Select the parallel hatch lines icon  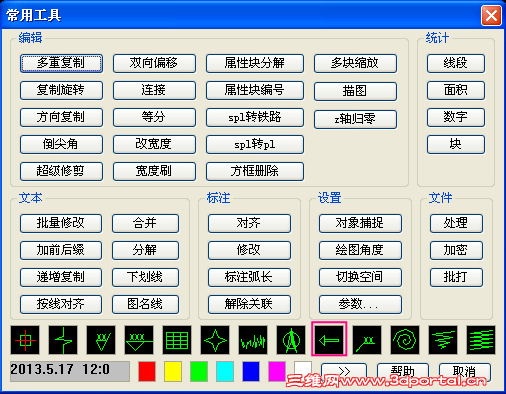coord(481,340)
